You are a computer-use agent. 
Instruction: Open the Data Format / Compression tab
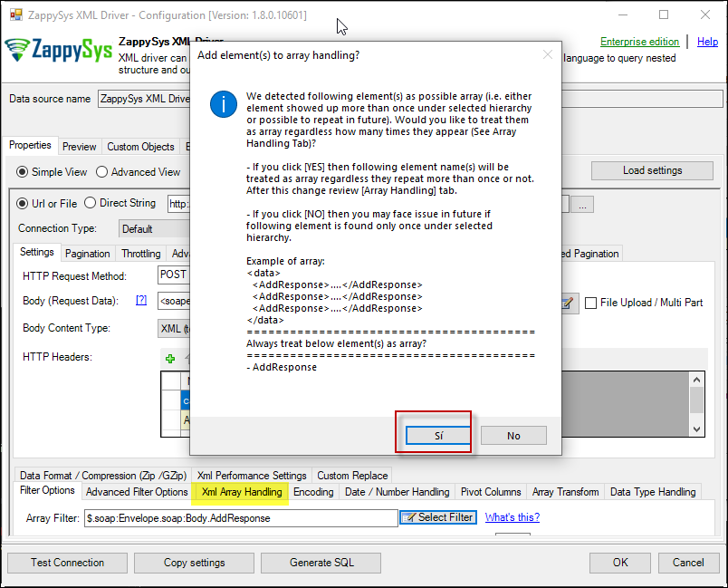(103, 476)
